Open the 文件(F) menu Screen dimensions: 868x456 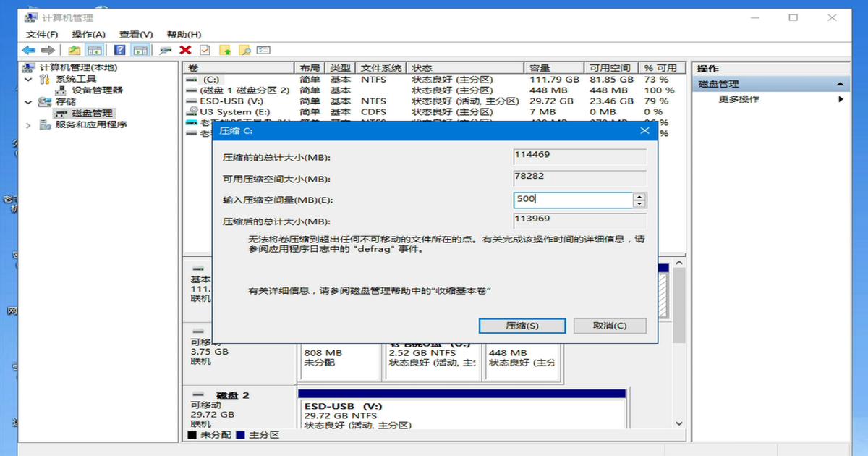click(x=41, y=33)
